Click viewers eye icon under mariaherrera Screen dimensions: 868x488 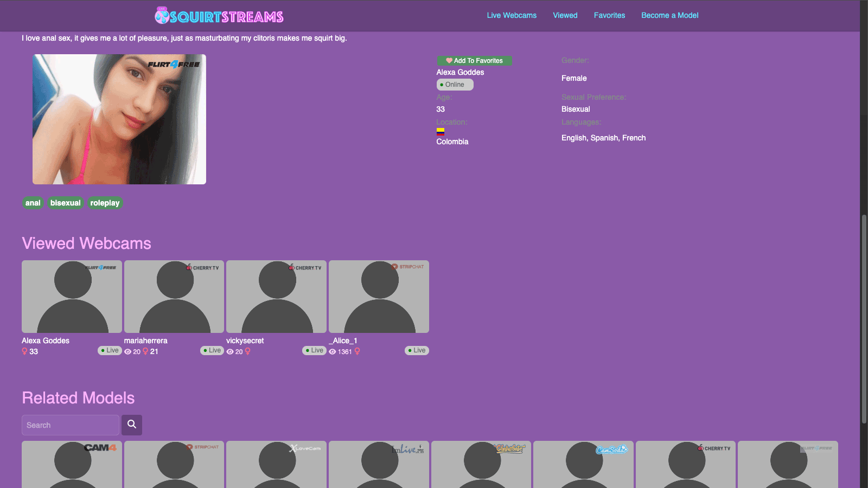[128, 352]
